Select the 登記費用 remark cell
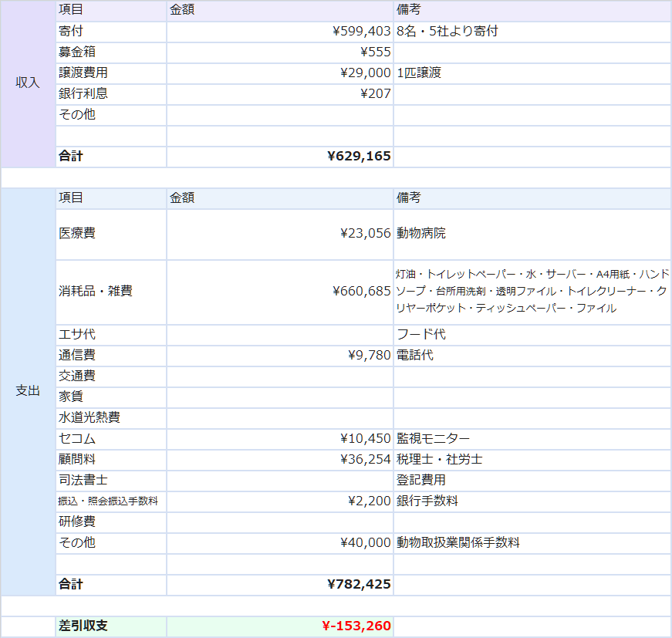The height and width of the screenshot is (638, 672). 420,481
